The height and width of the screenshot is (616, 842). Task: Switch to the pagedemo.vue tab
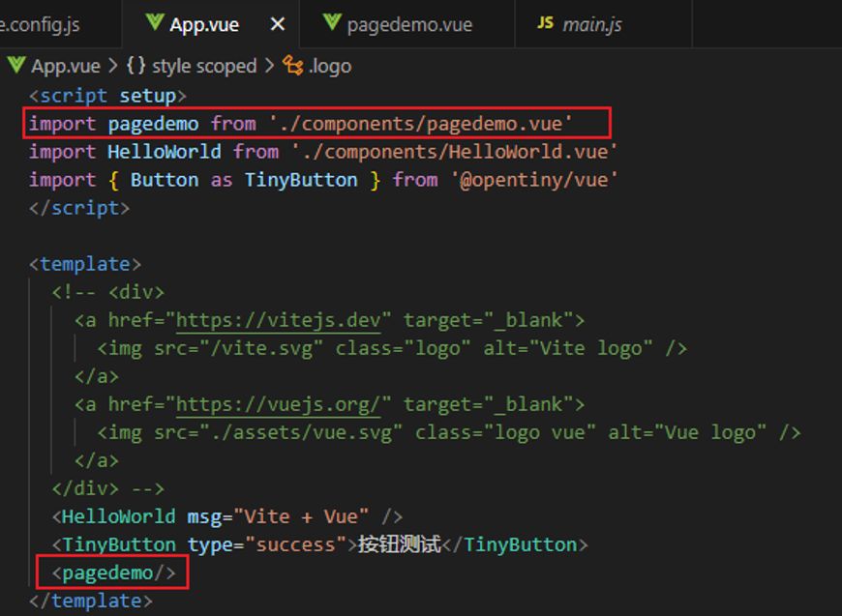[x=409, y=24]
